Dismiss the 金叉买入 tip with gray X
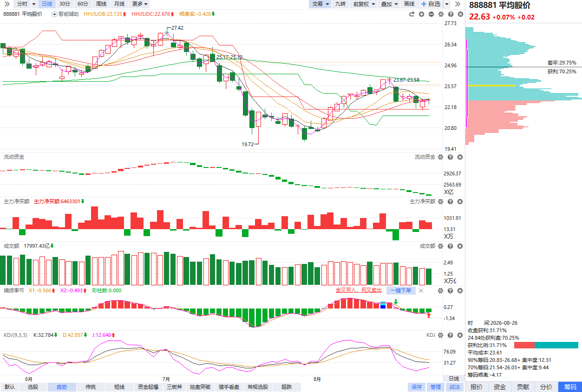 (421, 290)
